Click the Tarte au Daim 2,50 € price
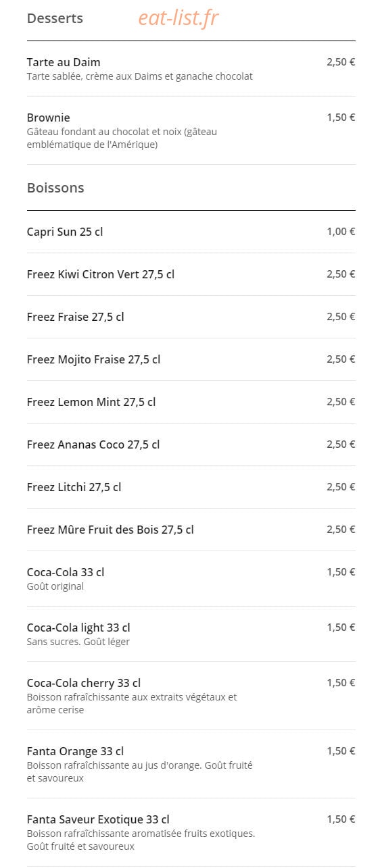This screenshot has height=868, width=382. point(341,62)
